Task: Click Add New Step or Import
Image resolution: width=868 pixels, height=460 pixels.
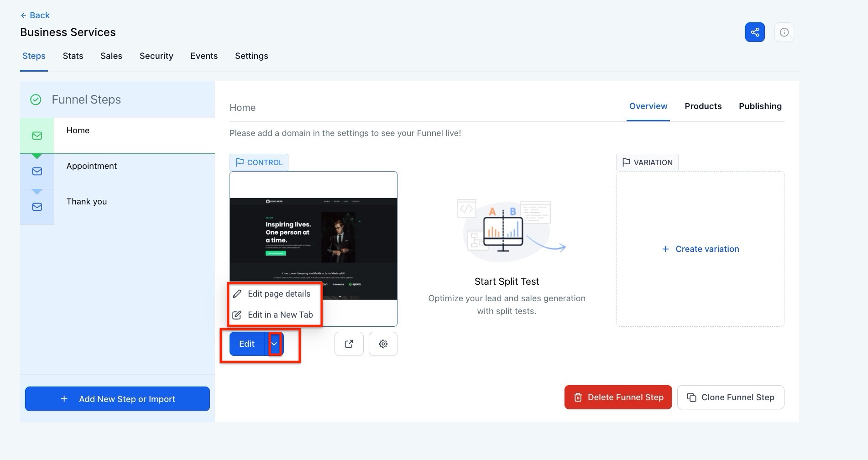Action: 117,399
